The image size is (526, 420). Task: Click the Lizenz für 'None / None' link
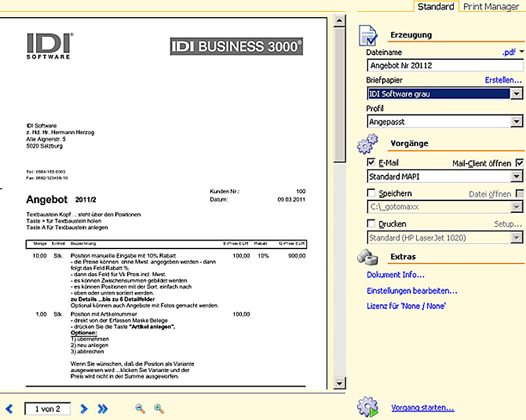coord(406,306)
